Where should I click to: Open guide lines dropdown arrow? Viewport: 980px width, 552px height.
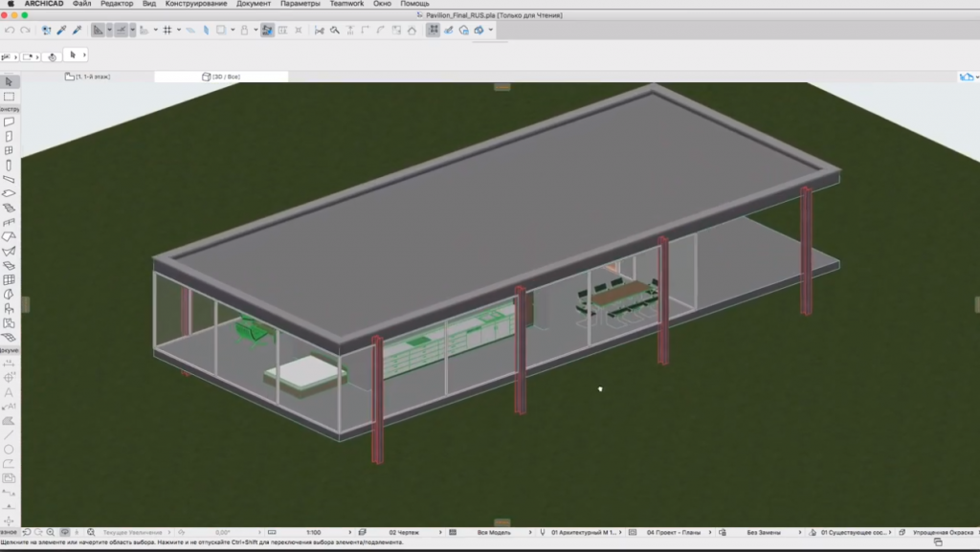[x=109, y=30]
